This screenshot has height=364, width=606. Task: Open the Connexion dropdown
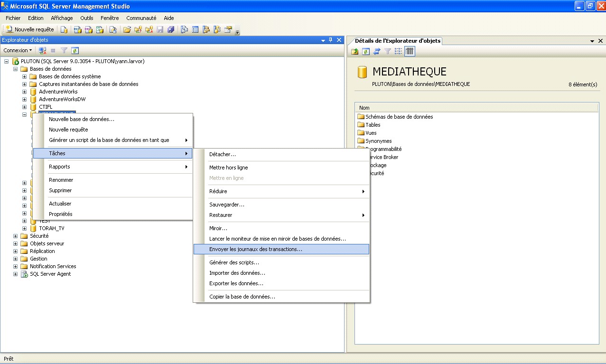tap(18, 50)
